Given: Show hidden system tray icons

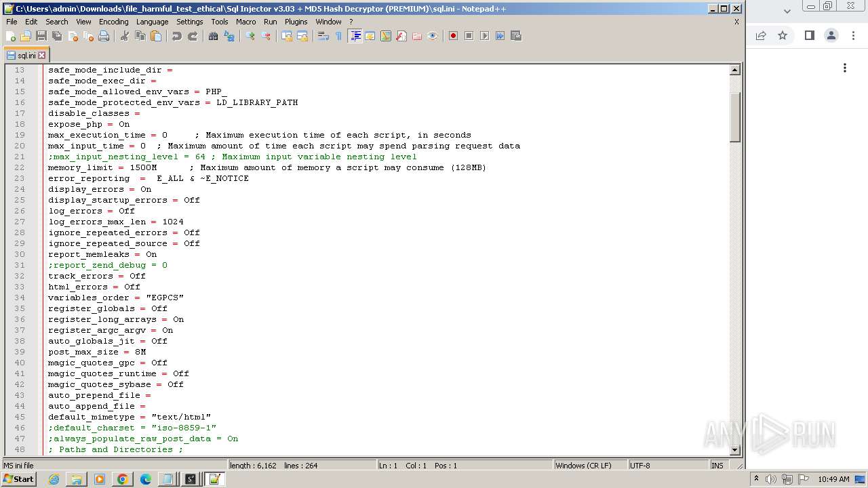Looking at the screenshot, I should tap(756, 479).
